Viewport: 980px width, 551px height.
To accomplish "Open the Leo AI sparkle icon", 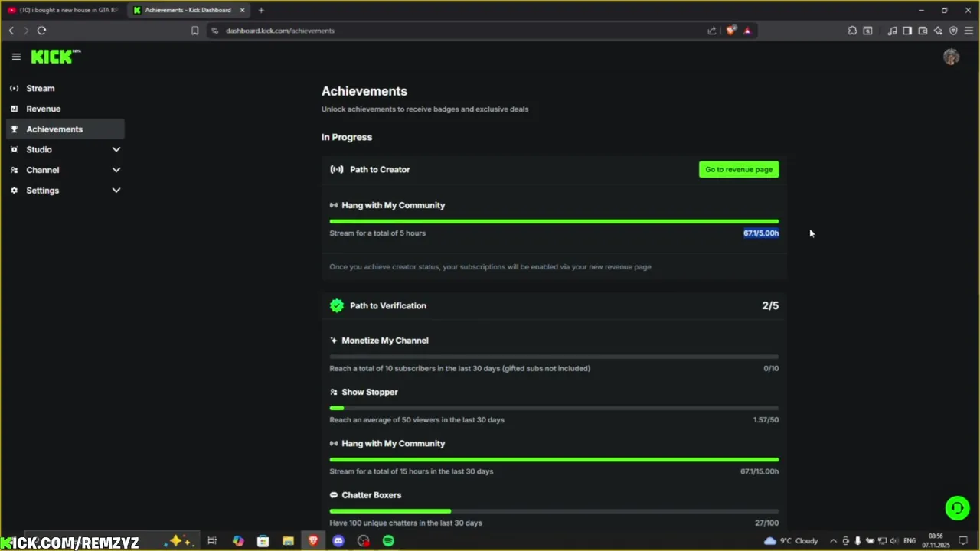I will point(938,31).
